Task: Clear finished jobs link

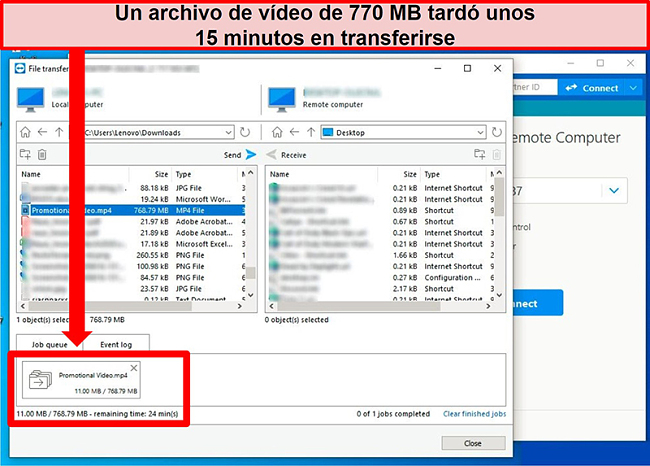Action: click(x=474, y=414)
